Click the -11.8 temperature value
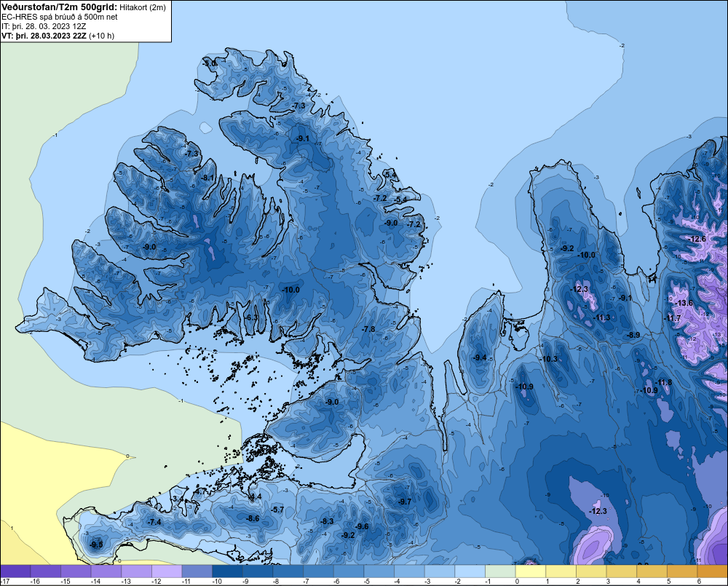The width and height of the screenshot is (728, 586). (663, 383)
